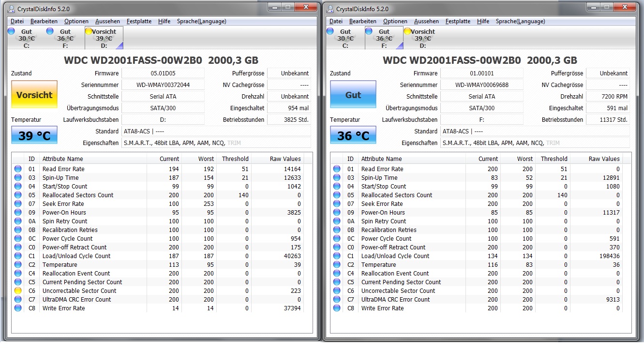Click raw value 9313 of UltraDMA CRC Error
The width and height of the screenshot is (644, 348).
613,299
